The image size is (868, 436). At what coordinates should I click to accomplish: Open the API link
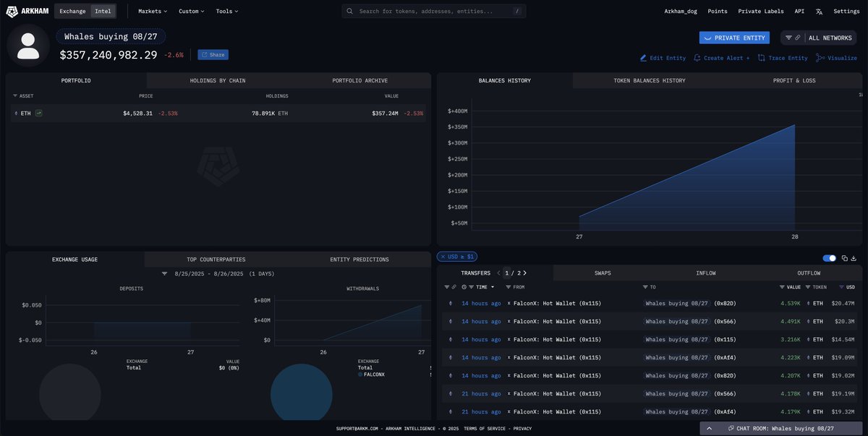(x=799, y=12)
